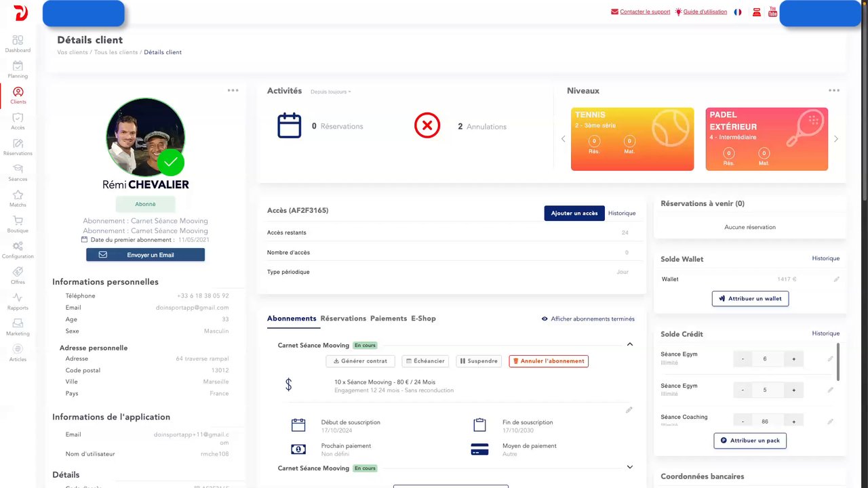
Task: Open the YouTube icon in header
Action: tap(772, 12)
